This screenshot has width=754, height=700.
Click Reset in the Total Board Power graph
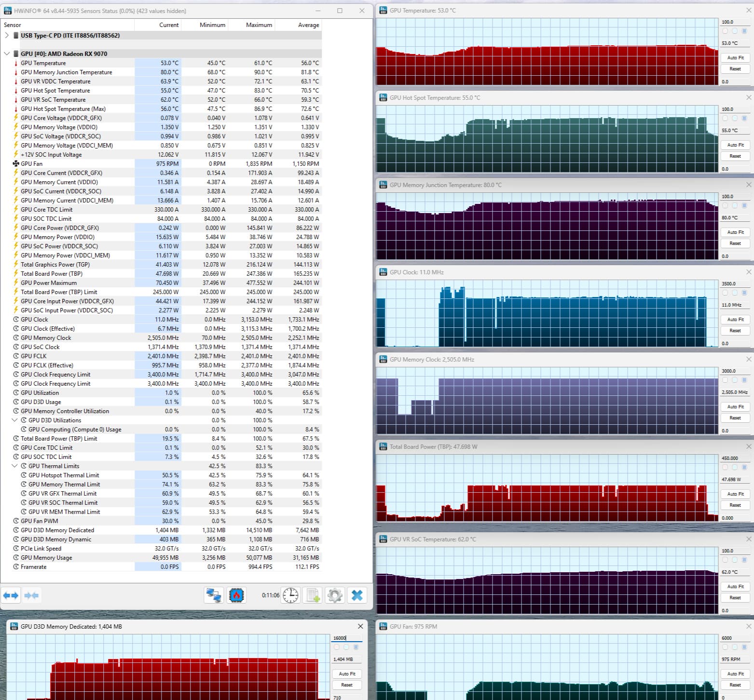735,505
